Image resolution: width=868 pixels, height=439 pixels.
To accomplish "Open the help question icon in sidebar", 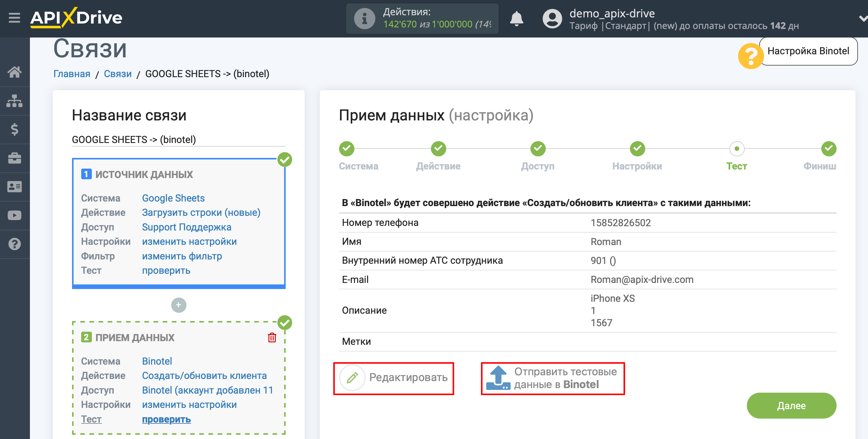I will tap(14, 244).
